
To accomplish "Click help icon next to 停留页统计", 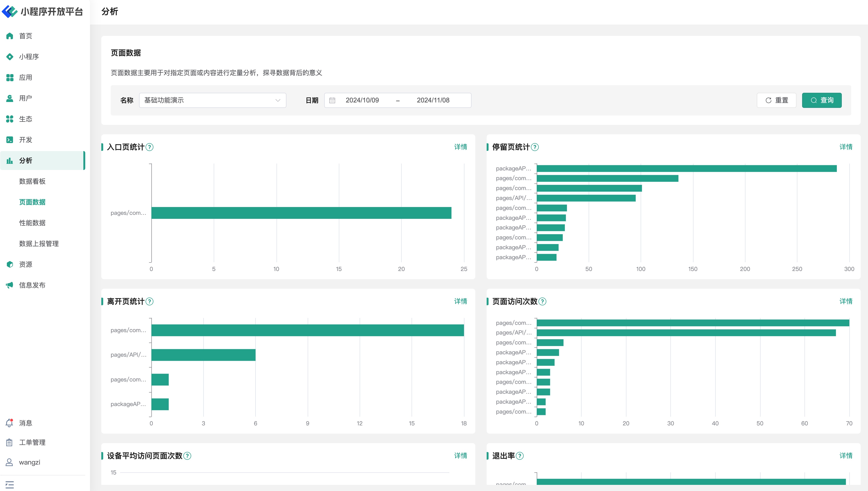I will pyautogui.click(x=535, y=147).
